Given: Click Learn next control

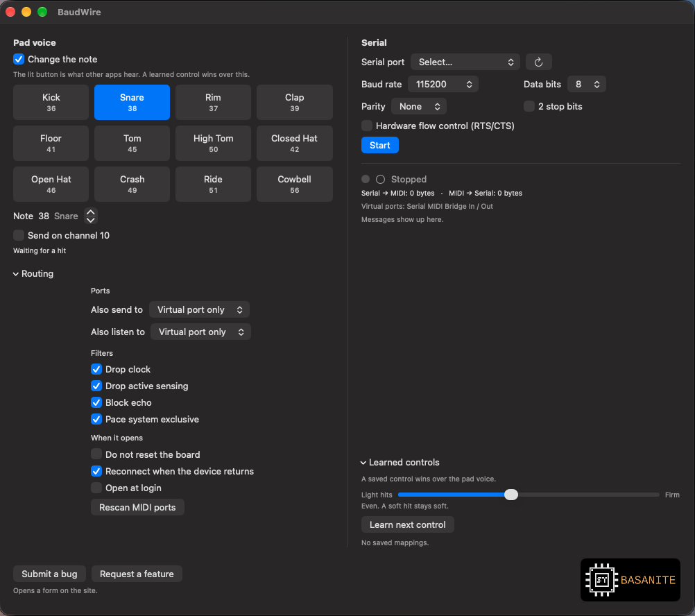Looking at the screenshot, I should 407,524.
